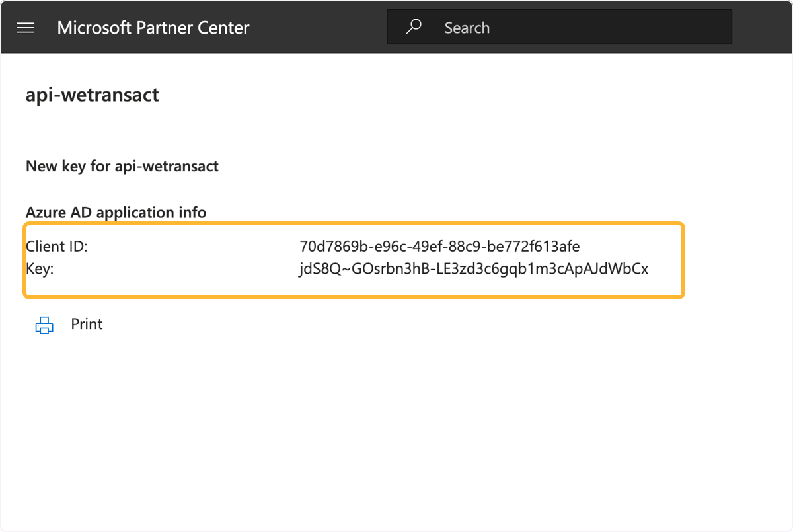793x532 pixels.
Task: Focus the Search input field
Action: pos(559,27)
